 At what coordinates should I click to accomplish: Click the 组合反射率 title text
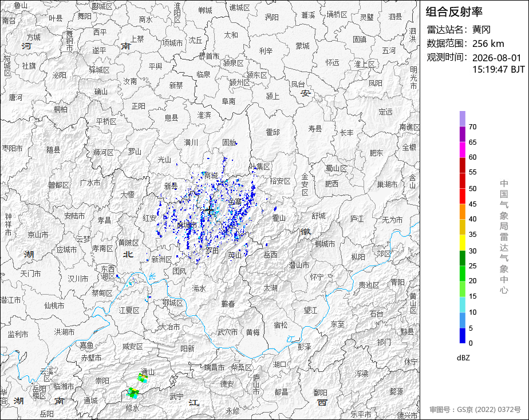click(454, 12)
